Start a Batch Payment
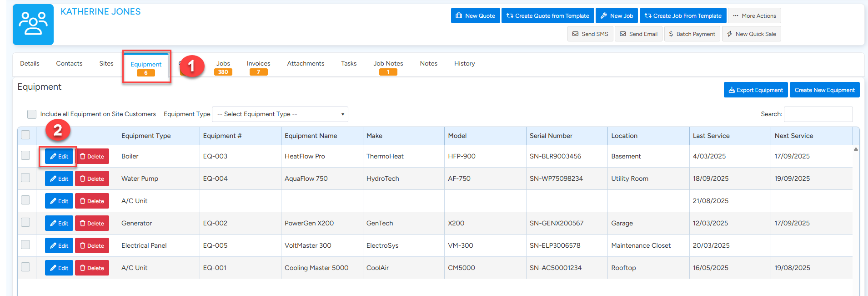The height and width of the screenshot is (296, 868). [x=692, y=34]
